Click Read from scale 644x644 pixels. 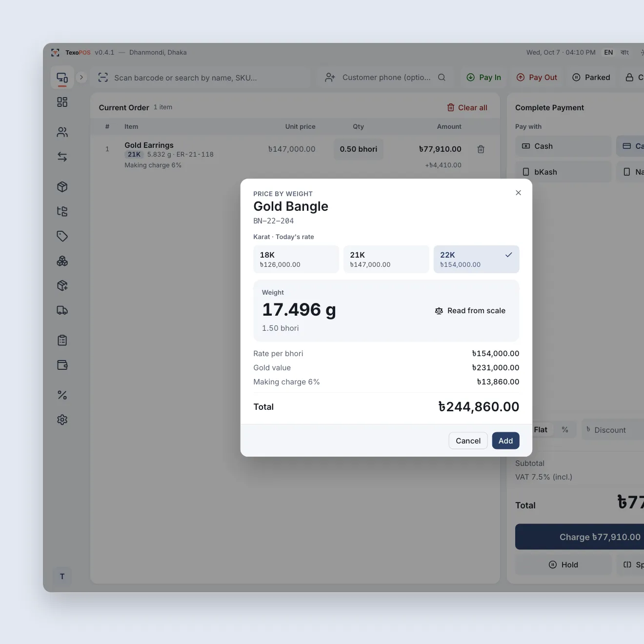470,311
